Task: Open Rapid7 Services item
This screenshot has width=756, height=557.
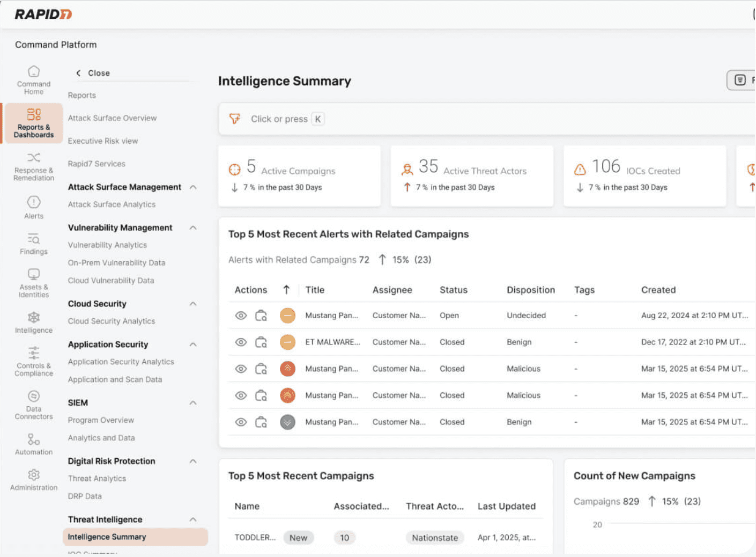Action: pyautogui.click(x=97, y=164)
